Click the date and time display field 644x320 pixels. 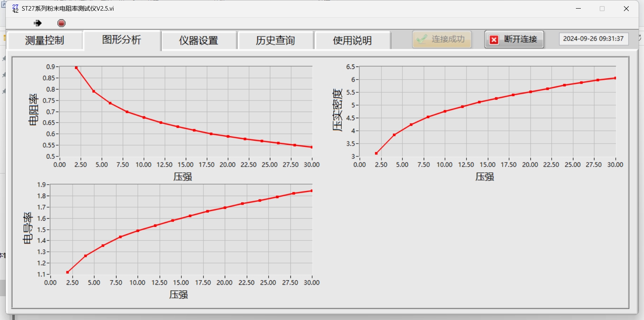click(x=593, y=39)
